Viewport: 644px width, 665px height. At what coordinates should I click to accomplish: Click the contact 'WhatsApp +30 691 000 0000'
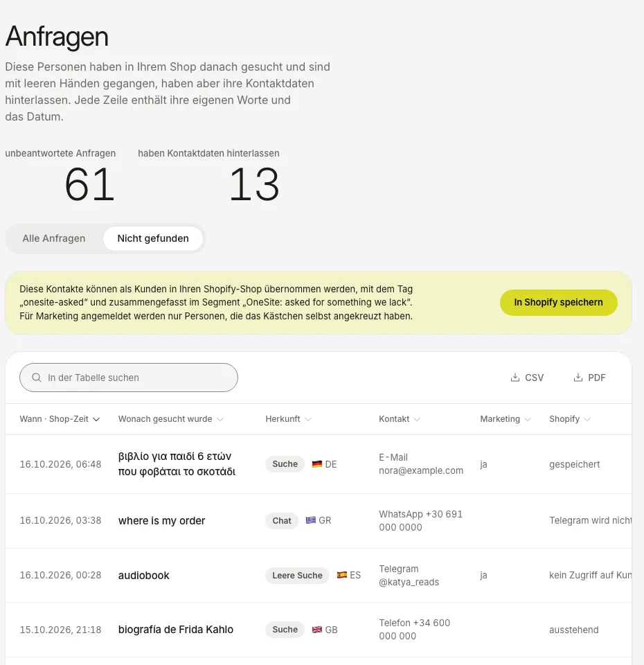tap(420, 521)
